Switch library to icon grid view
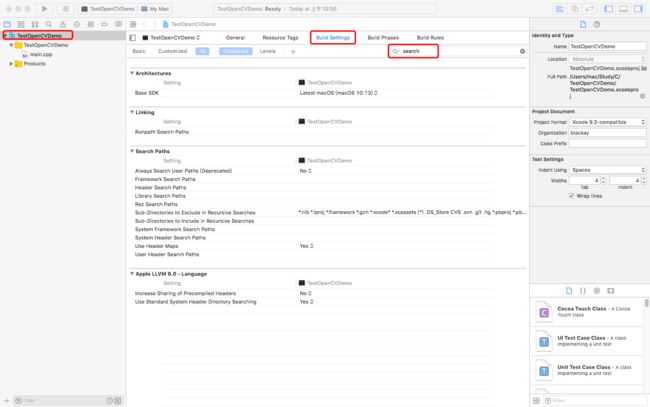The width and height of the screenshot is (650, 407). click(536, 401)
